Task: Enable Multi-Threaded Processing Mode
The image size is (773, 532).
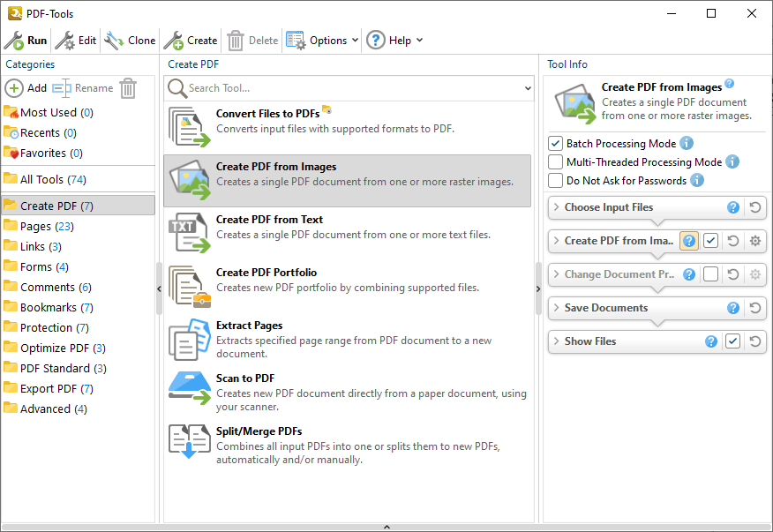Action: click(556, 161)
